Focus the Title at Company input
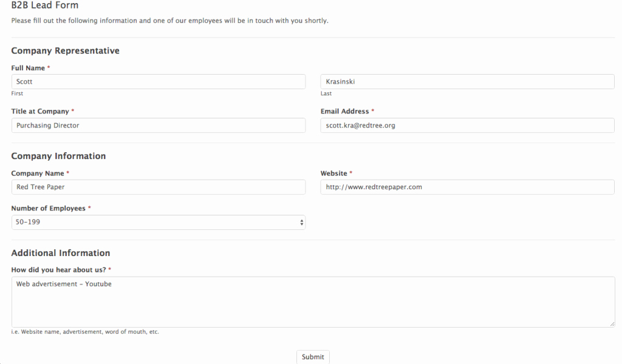Viewport: 622px width, 364px height. tap(159, 125)
